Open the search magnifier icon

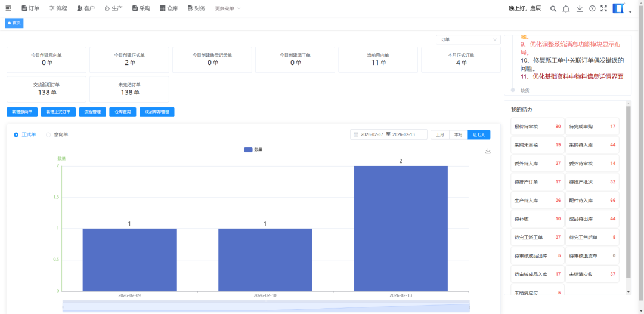coord(553,8)
